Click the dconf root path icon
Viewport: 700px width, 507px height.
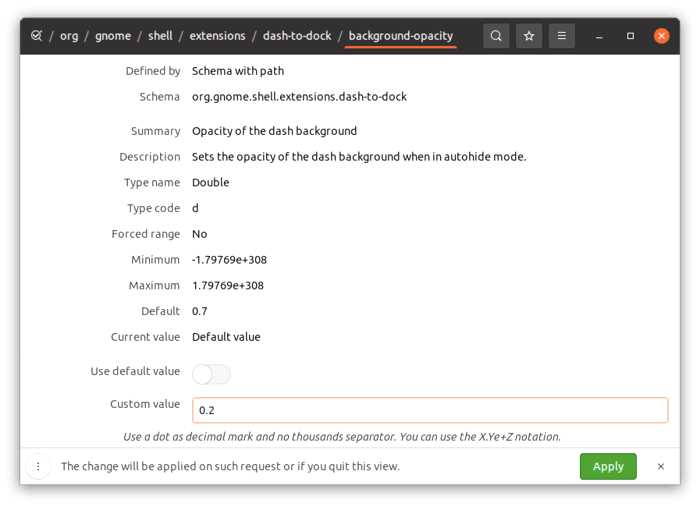click(36, 36)
